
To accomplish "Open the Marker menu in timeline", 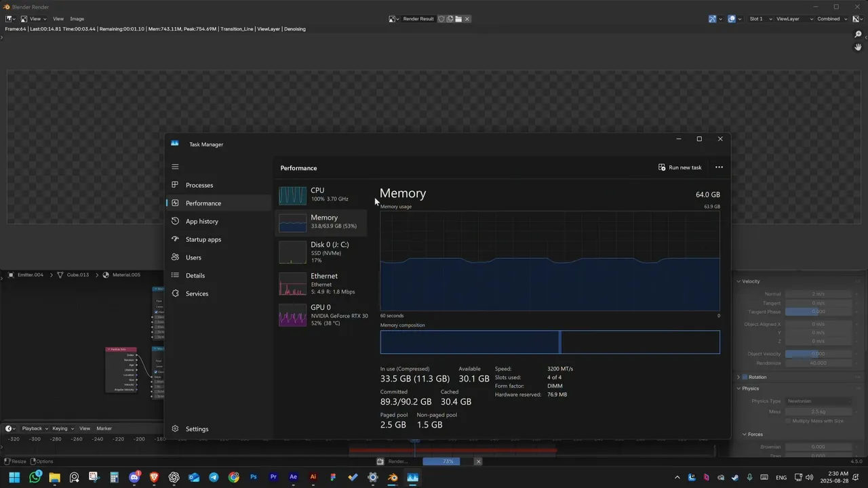I will click(x=104, y=428).
